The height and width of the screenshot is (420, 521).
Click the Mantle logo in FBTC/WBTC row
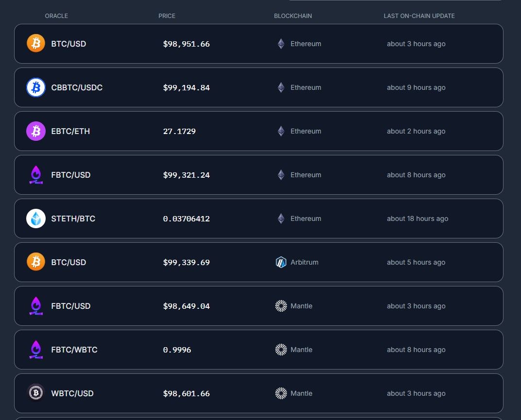tap(281, 350)
